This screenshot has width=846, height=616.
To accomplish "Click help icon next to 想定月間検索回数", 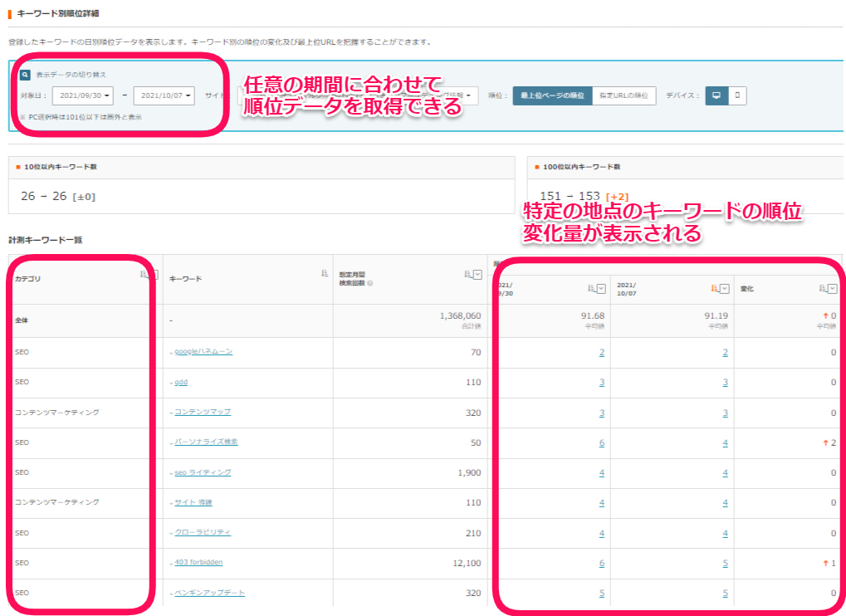I will click(x=369, y=282).
